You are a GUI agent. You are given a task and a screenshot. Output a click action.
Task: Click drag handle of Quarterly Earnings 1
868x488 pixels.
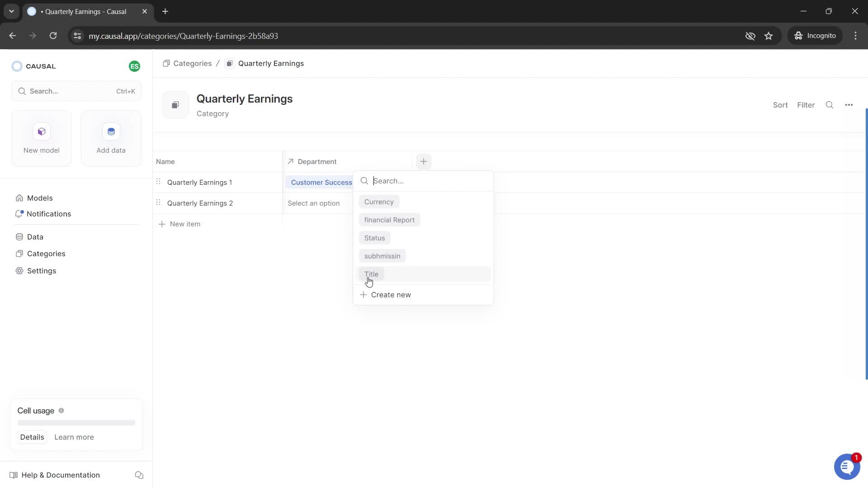coord(158,182)
